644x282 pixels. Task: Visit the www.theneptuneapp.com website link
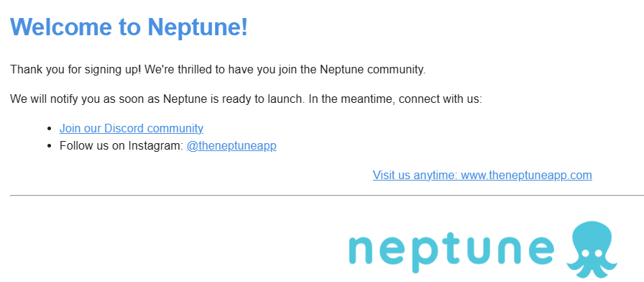pos(482,175)
